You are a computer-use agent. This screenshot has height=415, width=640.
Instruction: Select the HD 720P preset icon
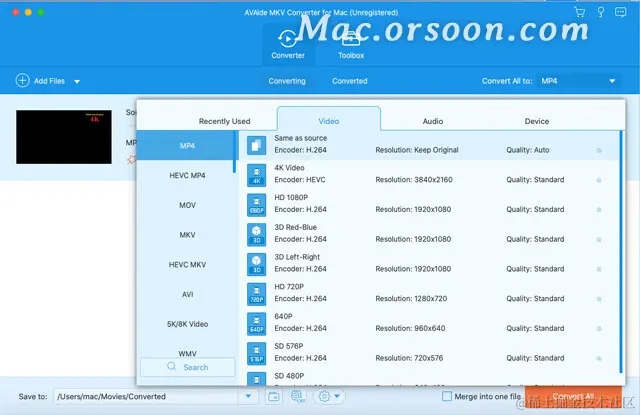256,294
